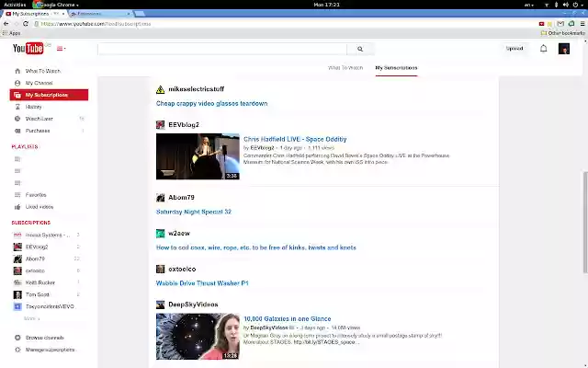
Task: Focus the YouTube search box
Action: (x=221, y=49)
